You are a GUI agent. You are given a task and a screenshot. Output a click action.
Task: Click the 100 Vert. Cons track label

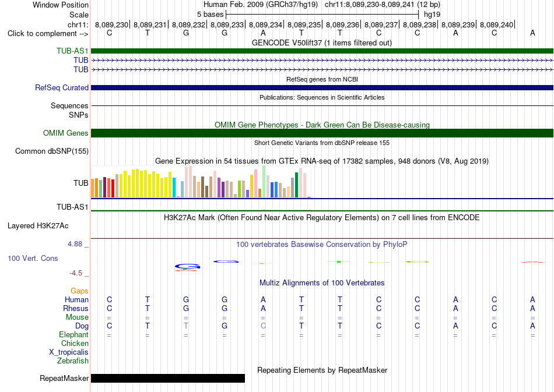point(33,258)
